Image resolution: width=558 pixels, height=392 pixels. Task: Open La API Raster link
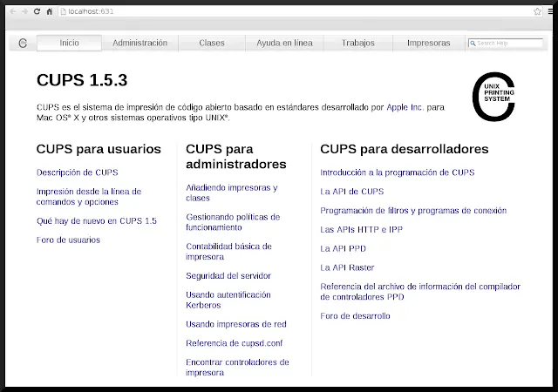(347, 267)
